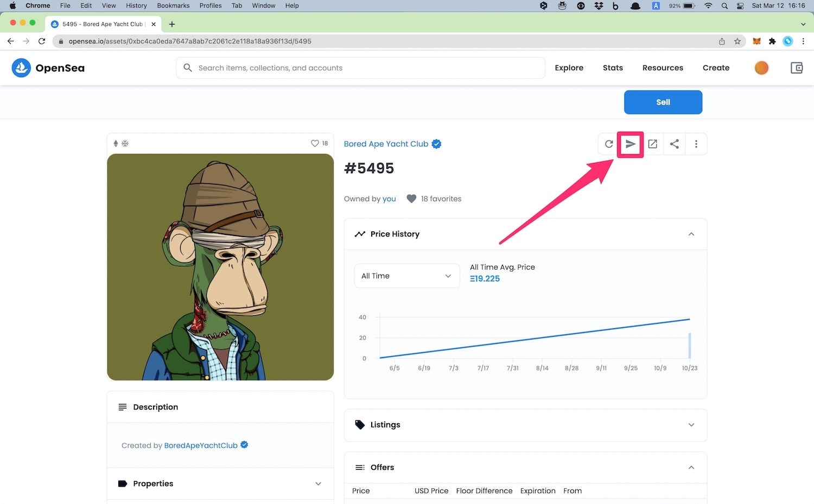Image resolution: width=814 pixels, height=504 pixels.
Task: Open the Explore menu
Action: 569,68
